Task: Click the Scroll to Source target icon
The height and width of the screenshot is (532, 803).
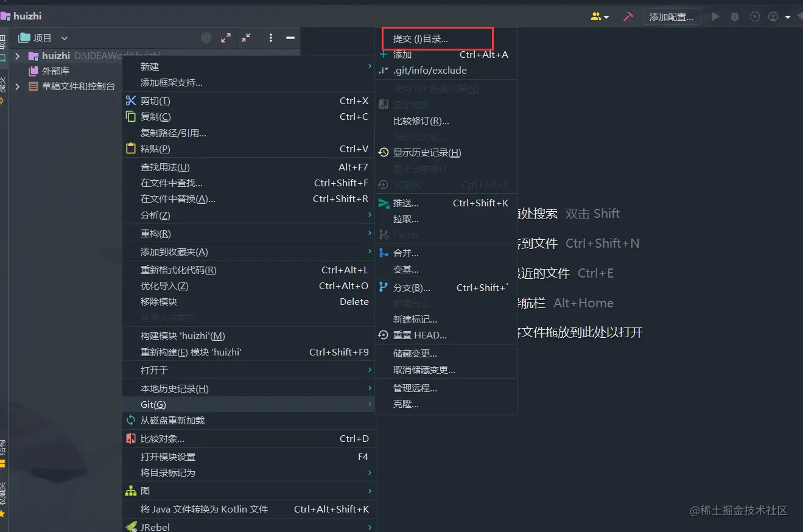Action: click(206, 38)
